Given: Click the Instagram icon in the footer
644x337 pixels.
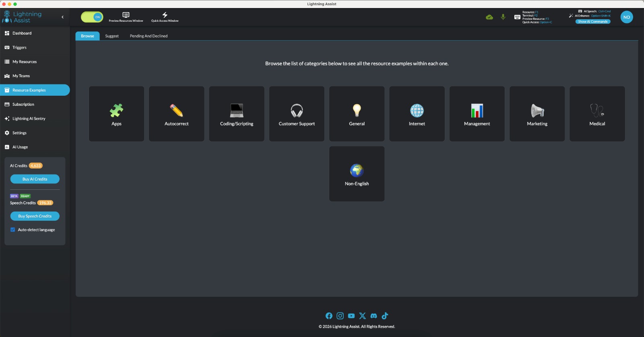Looking at the screenshot, I should point(340,316).
